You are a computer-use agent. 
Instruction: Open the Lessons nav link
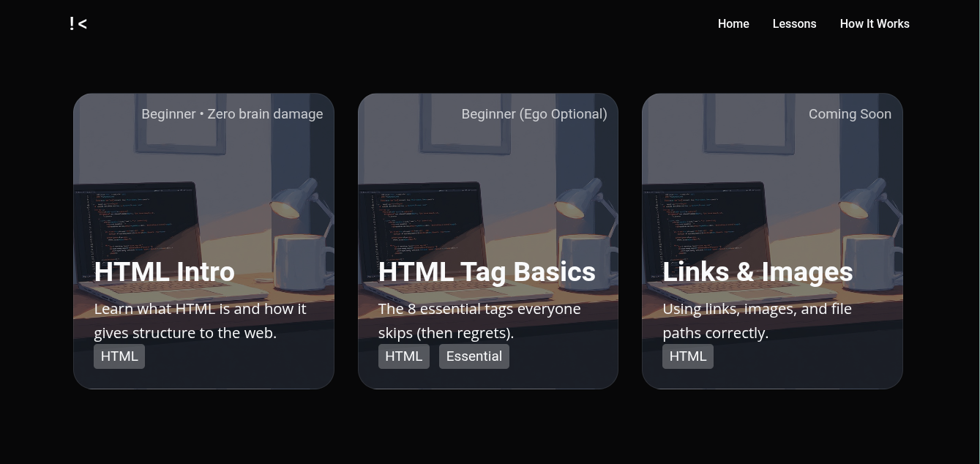coord(794,24)
